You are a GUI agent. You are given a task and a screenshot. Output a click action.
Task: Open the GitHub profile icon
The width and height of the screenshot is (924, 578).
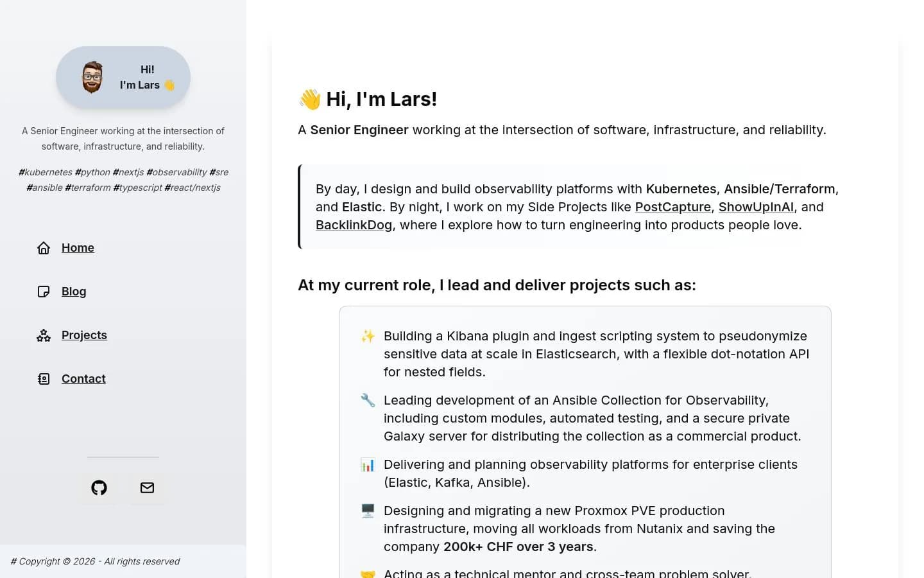click(x=99, y=488)
